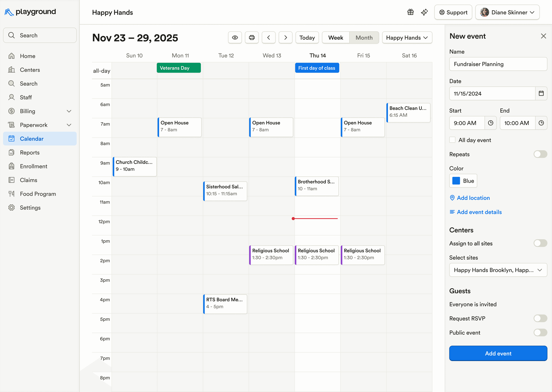The width and height of the screenshot is (552, 392).
Task: Switch to Month view
Action: (x=364, y=37)
